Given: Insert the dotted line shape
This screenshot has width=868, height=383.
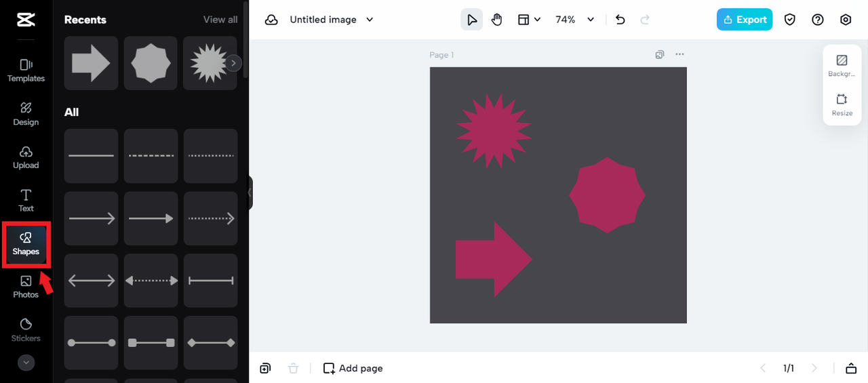Looking at the screenshot, I should [210, 156].
